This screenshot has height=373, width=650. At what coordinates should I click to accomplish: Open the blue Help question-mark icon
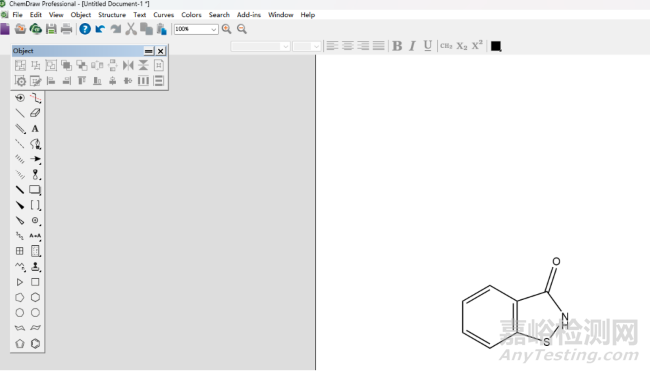click(x=85, y=29)
